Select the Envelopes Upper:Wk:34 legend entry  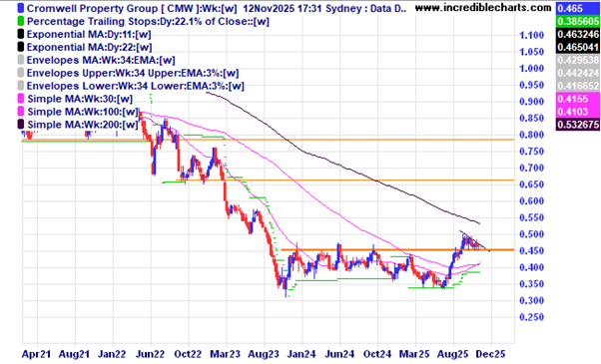coord(133,73)
